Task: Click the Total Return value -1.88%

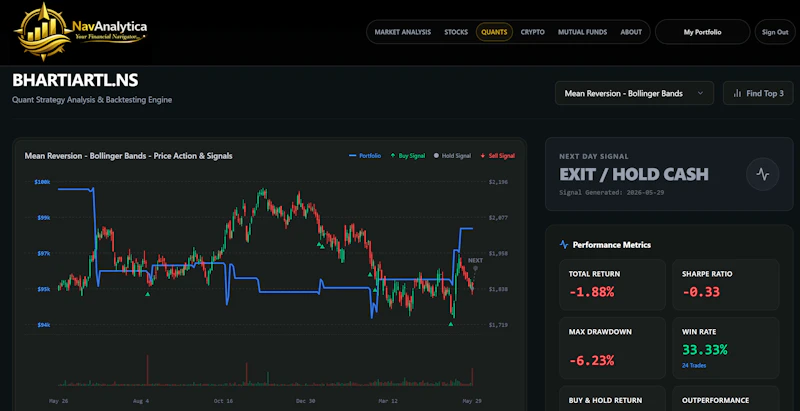Action: tap(591, 292)
